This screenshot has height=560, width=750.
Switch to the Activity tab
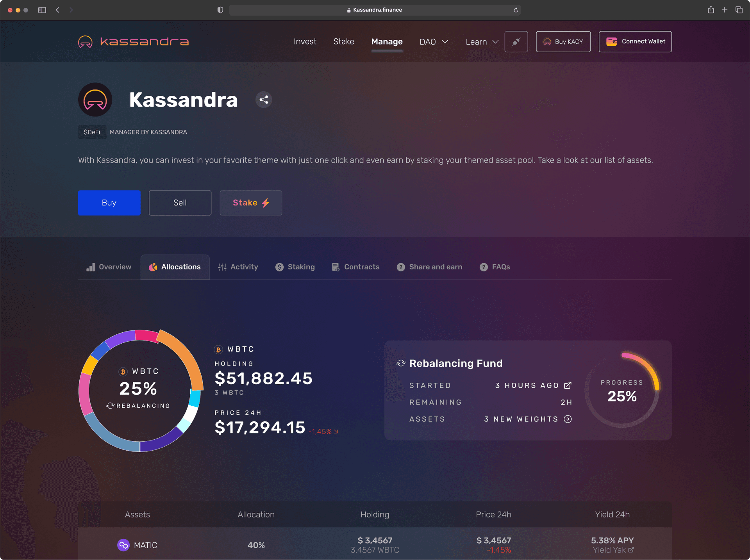click(238, 267)
